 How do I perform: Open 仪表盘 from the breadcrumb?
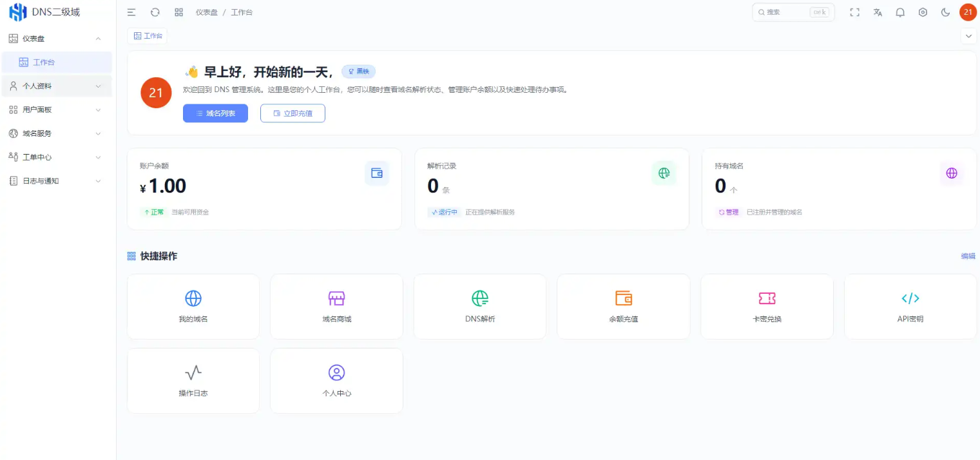206,12
